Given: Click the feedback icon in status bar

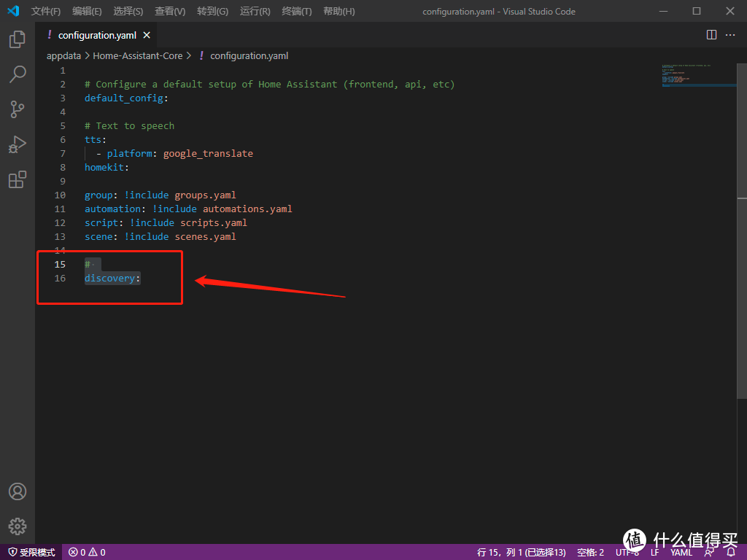Looking at the screenshot, I should pyautogui.click(x=709, y=552).
